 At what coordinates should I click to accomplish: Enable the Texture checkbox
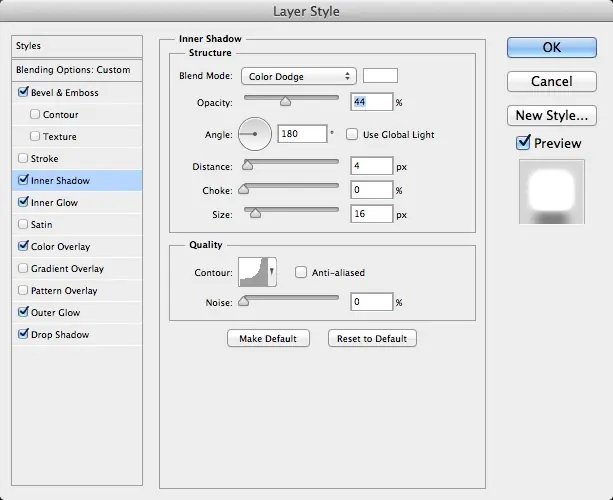pos(35,136)
